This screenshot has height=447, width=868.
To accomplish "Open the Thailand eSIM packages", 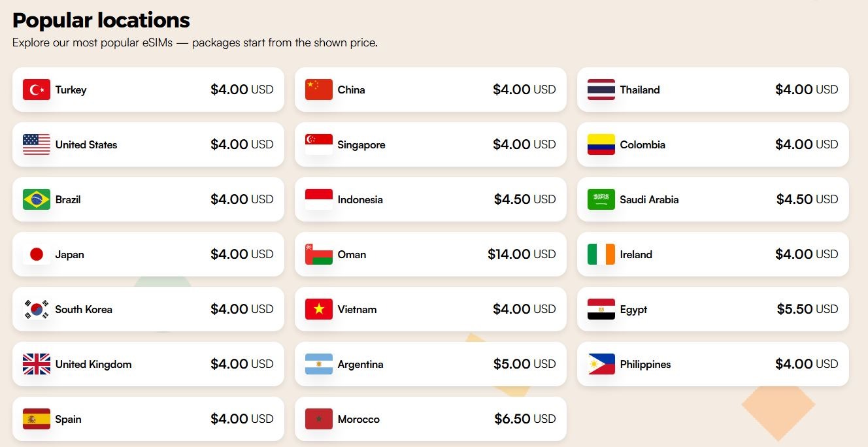I will [x=712, y=90].
